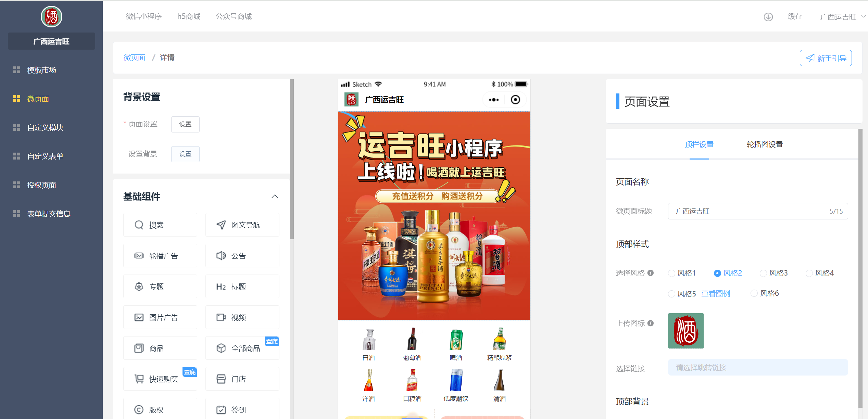The image size is (868, 419).
Task: Add the 门店 store component
Action: point(242,379)
